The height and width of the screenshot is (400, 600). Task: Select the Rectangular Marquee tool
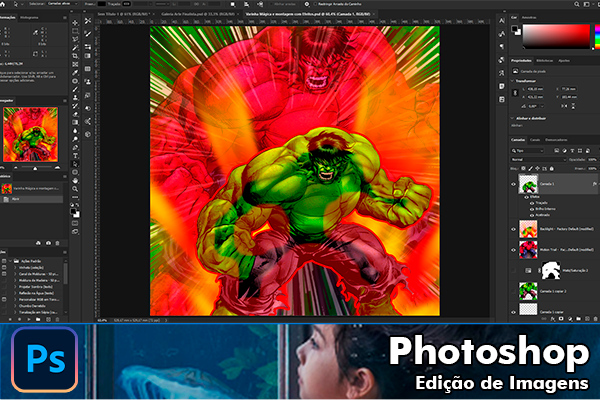tap(75, 31)
